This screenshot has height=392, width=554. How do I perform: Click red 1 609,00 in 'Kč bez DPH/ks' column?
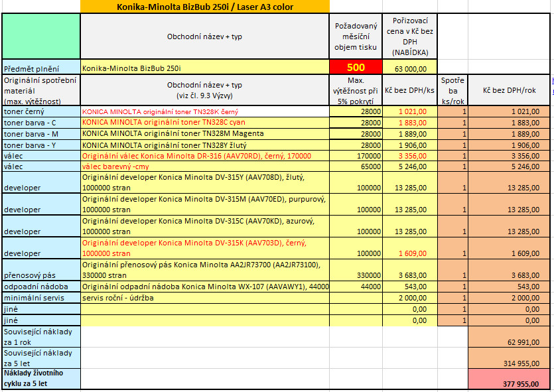410,248
